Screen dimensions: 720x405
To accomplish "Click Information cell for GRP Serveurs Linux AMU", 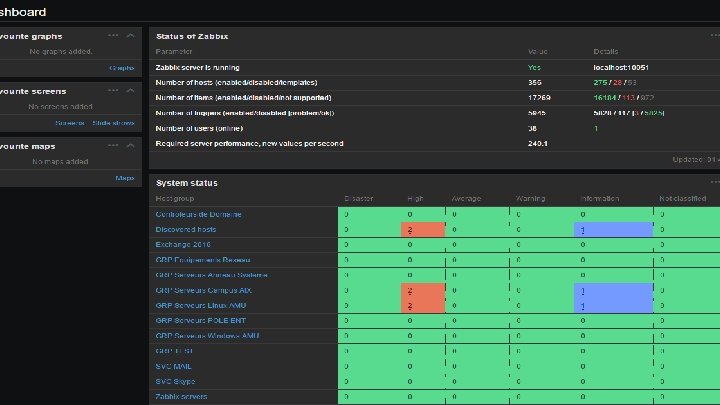I will 613,305.
